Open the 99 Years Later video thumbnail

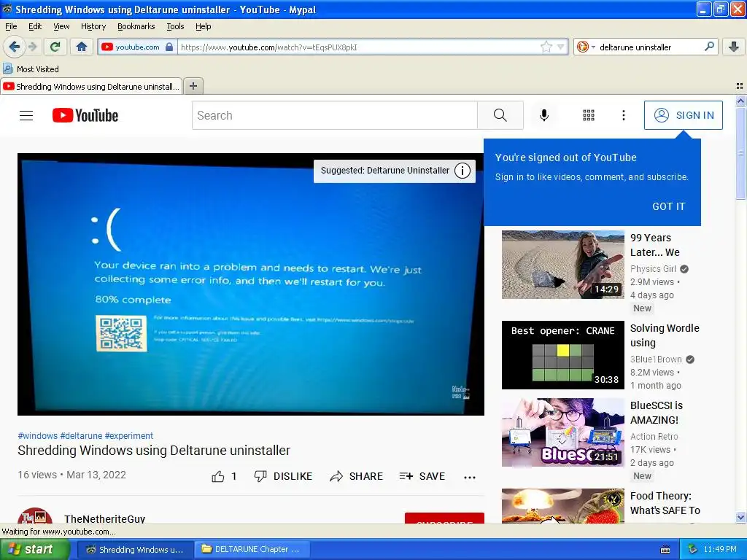(562, 264)
